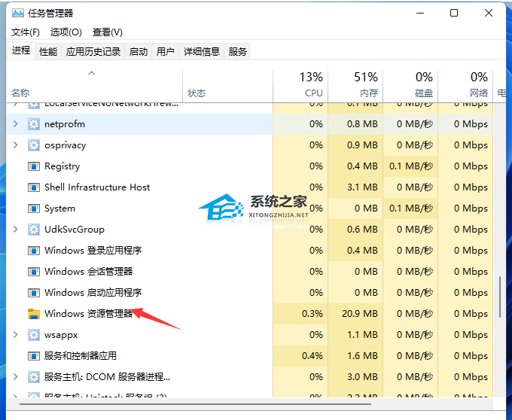This screenshot has width=512, height=420.
Task: Expand the UdkSvcGroup process group
Action: tap(16, 230)
